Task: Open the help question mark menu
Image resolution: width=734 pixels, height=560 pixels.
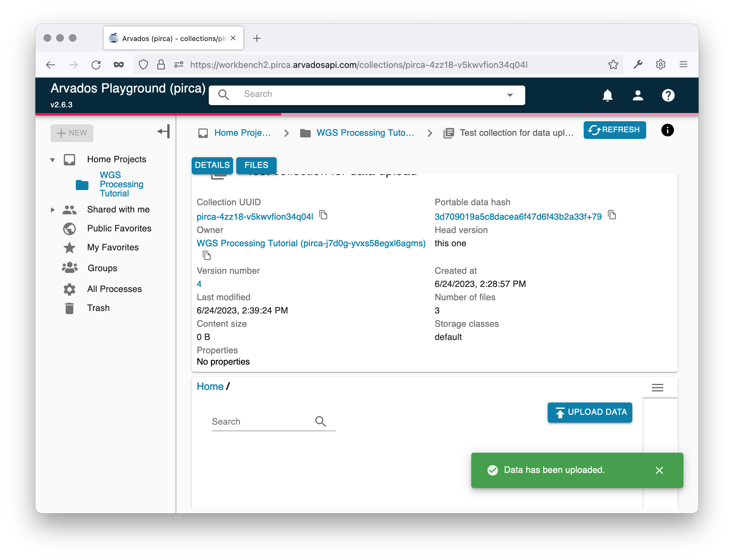Action: [x=668, y=95]
